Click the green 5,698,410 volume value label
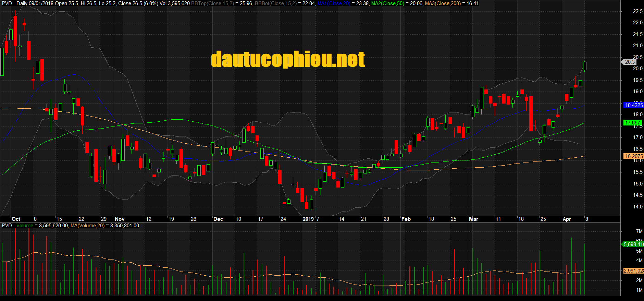 tap(633, 244)
